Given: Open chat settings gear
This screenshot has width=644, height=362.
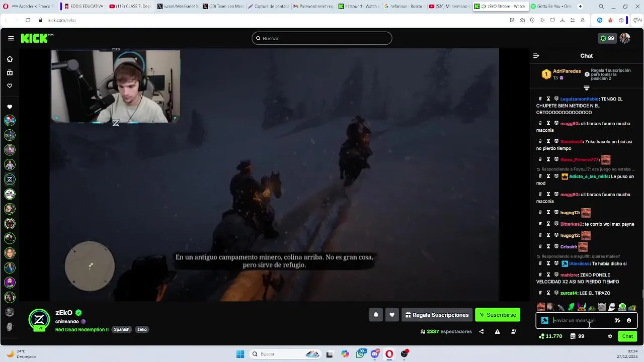Looking at the screenshot, I should [x=610, y=336].
